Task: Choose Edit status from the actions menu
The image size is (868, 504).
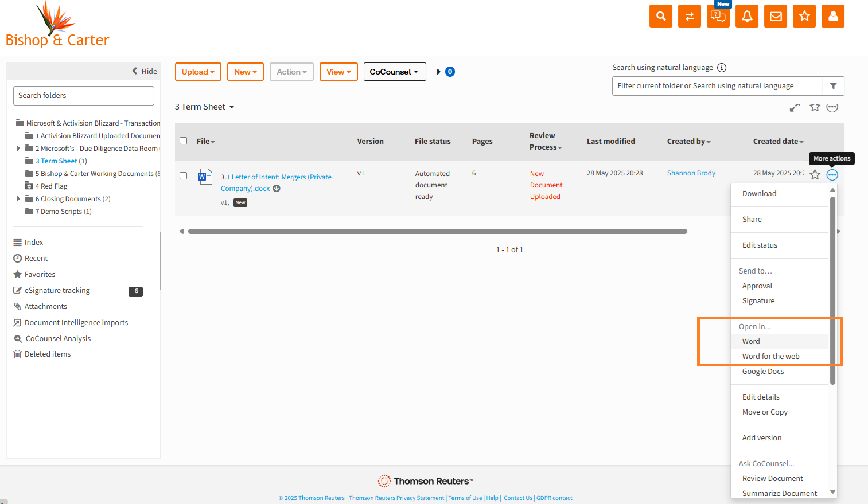Action: [760, 245]
